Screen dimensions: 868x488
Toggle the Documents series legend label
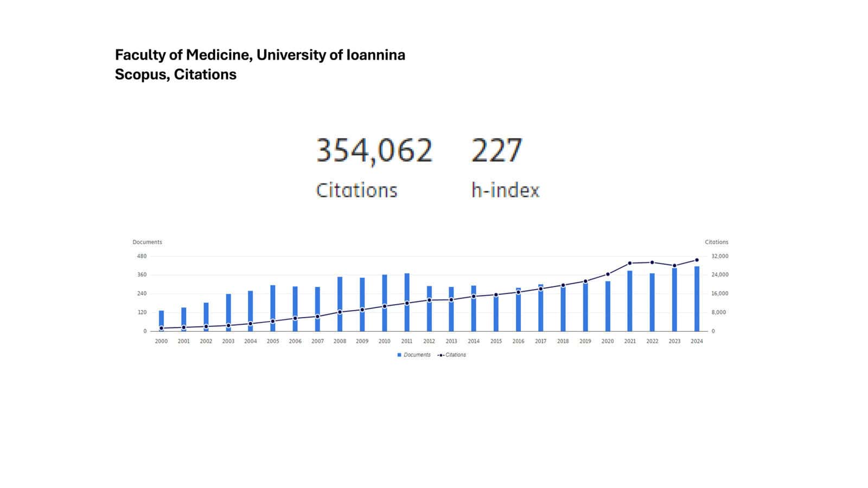(417, 355)
